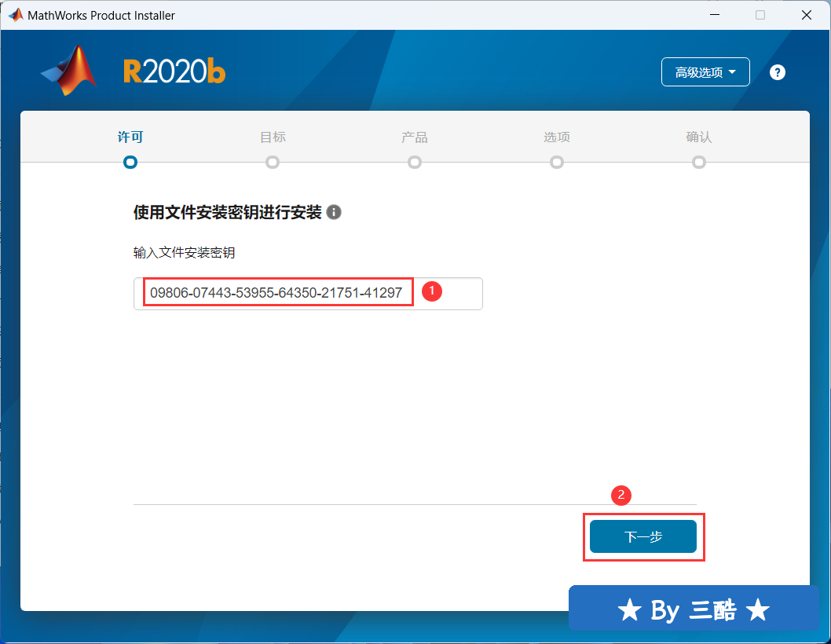Screen dimensions: 831x644
Task: Click the 目标 step circle marker
Action: coord(273,163)
